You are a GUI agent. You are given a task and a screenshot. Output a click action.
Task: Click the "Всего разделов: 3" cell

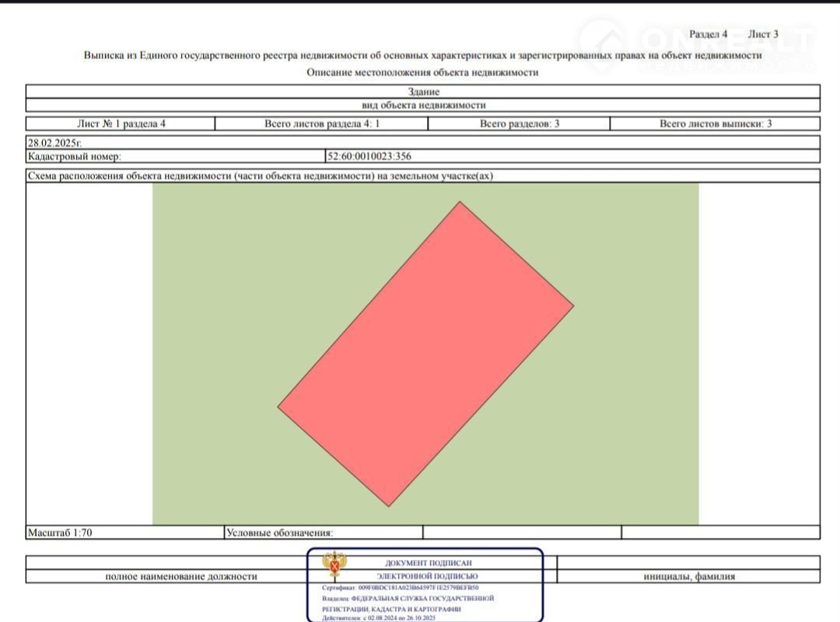(519, 124)
